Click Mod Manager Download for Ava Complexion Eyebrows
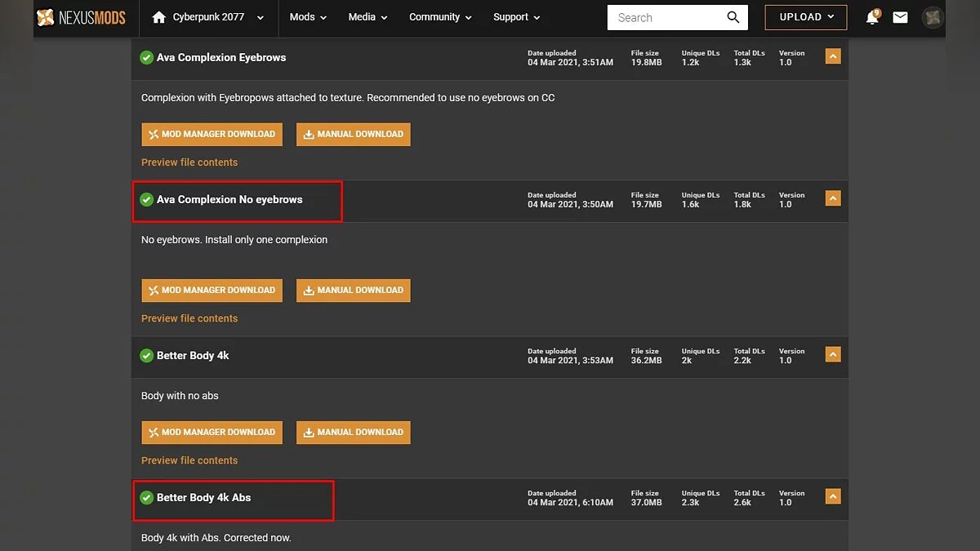 point(212,135)
